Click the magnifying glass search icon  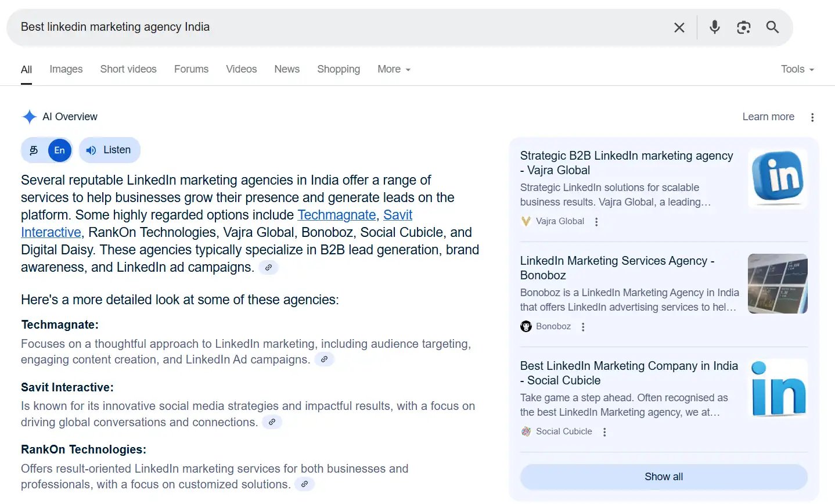tap(772, 27)
